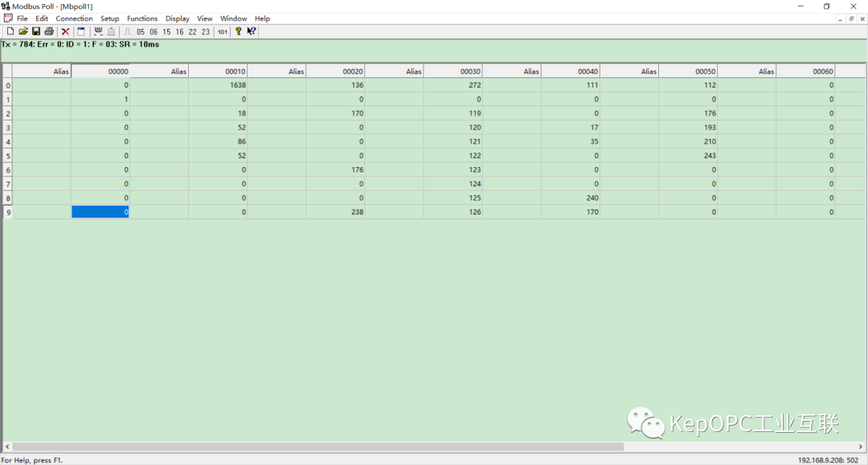The height and width of the screenshot is (465, 868).
Task: Click the red X delete icon
Action: (x=65, y=31)
